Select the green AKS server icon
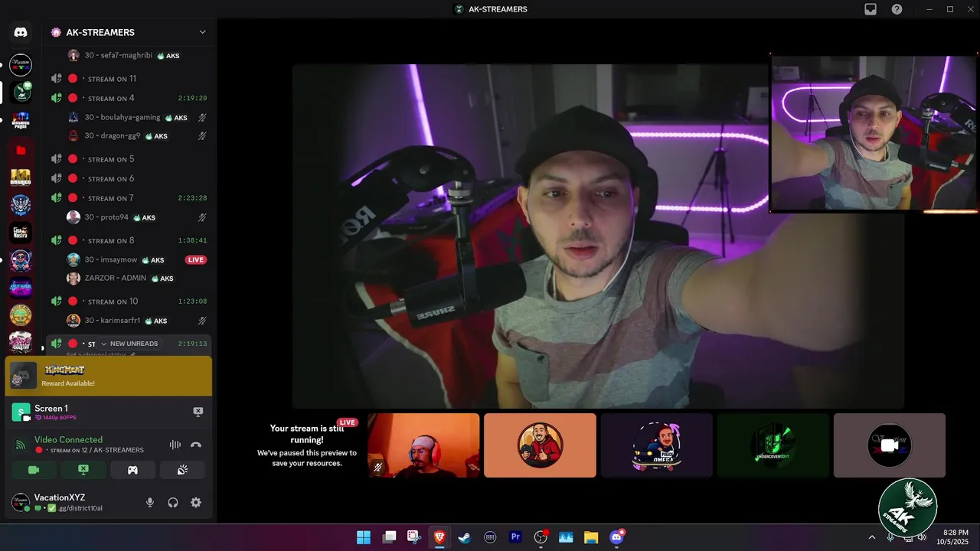The width and height of the screenshot is (980, 551). 21,92
